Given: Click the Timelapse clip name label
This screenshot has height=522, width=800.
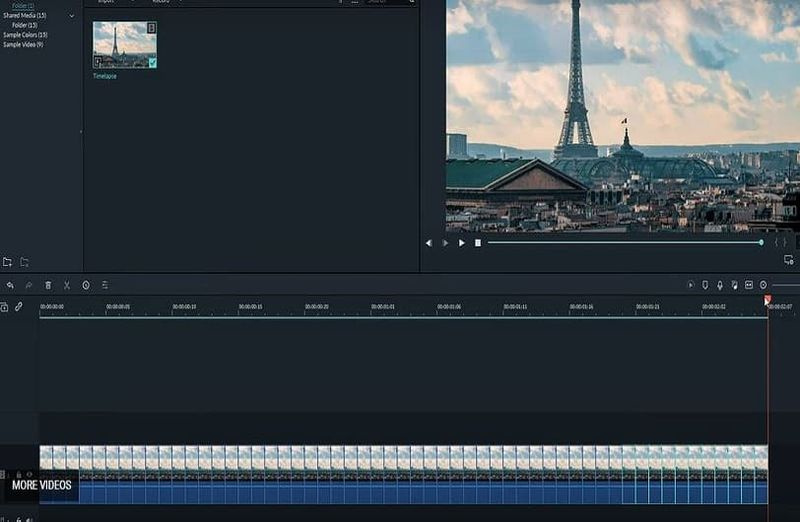Looking at the screenshot, I should tap(105, 76).
